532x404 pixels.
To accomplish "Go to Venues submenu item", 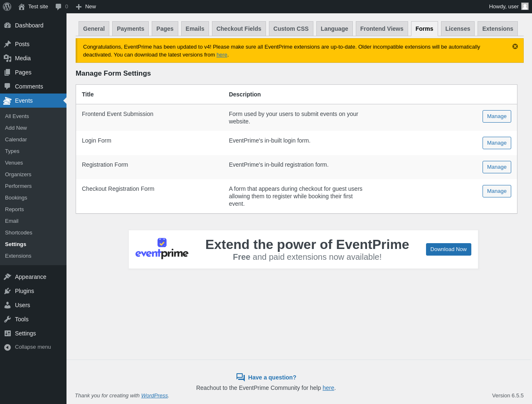I will click(x=33, y=163).
